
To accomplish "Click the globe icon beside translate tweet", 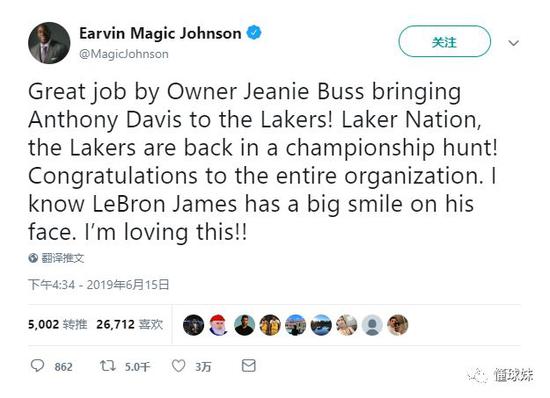I will click(33, 258).
